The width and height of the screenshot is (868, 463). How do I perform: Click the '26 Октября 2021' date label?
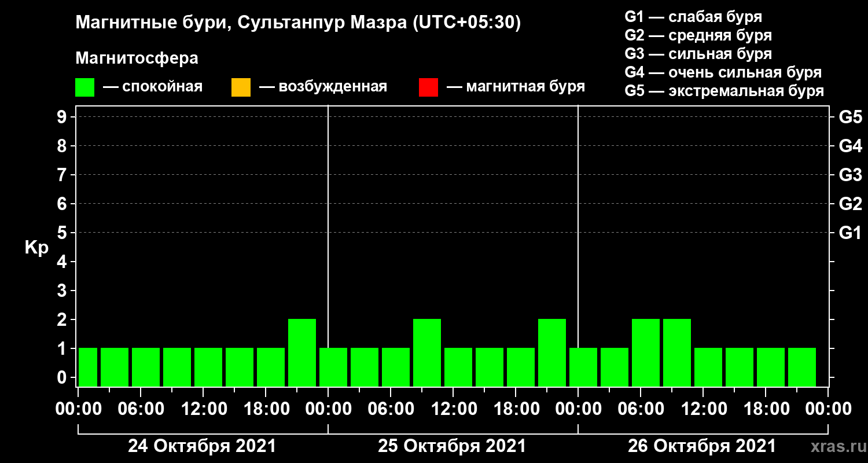click(x=702, y=446)
